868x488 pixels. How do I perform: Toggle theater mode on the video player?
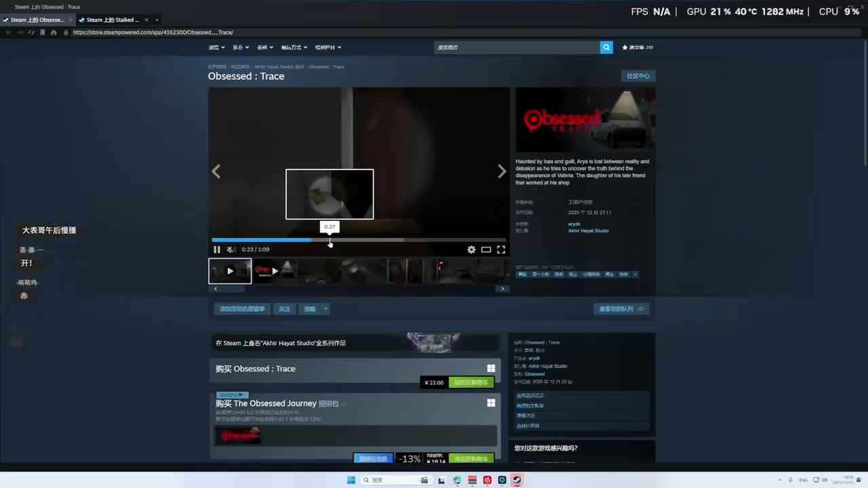pyautogui.click(x=486, y=249)
